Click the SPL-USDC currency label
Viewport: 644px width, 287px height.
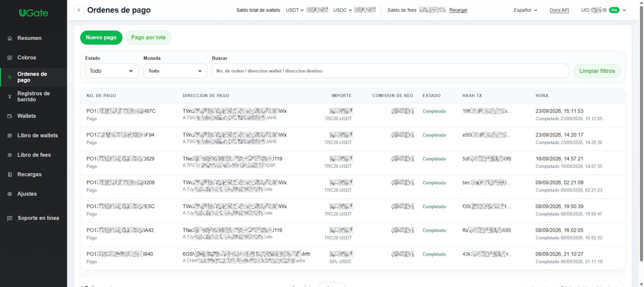click(340, 262)
